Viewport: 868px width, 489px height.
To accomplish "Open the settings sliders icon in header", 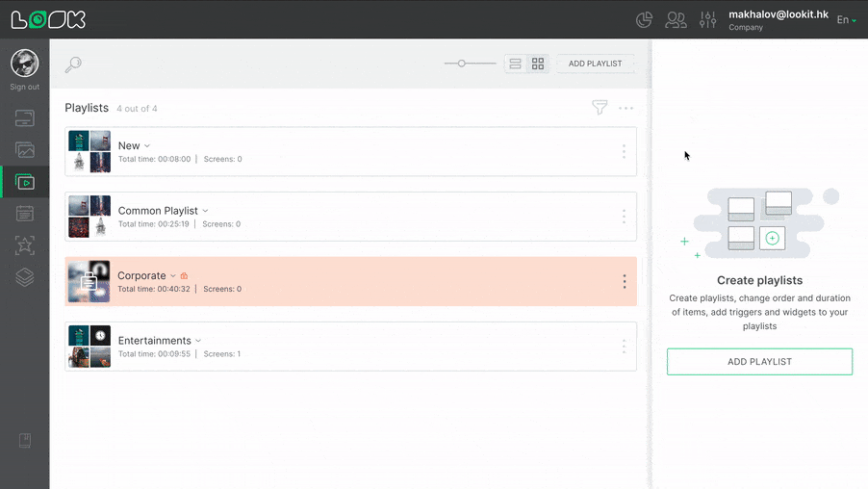I will (x=708, y=19).
